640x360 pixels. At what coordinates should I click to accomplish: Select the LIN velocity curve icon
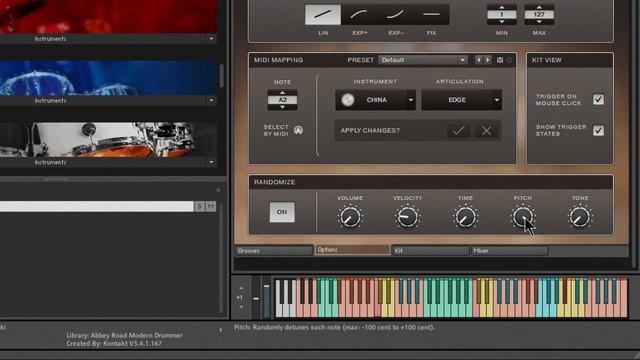[x=322, y=14]
